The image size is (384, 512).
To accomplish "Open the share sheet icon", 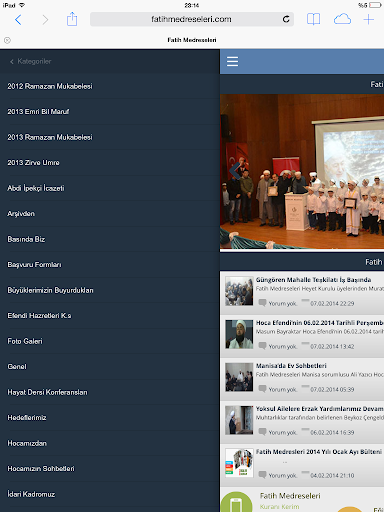I will (x=72, y=19).
